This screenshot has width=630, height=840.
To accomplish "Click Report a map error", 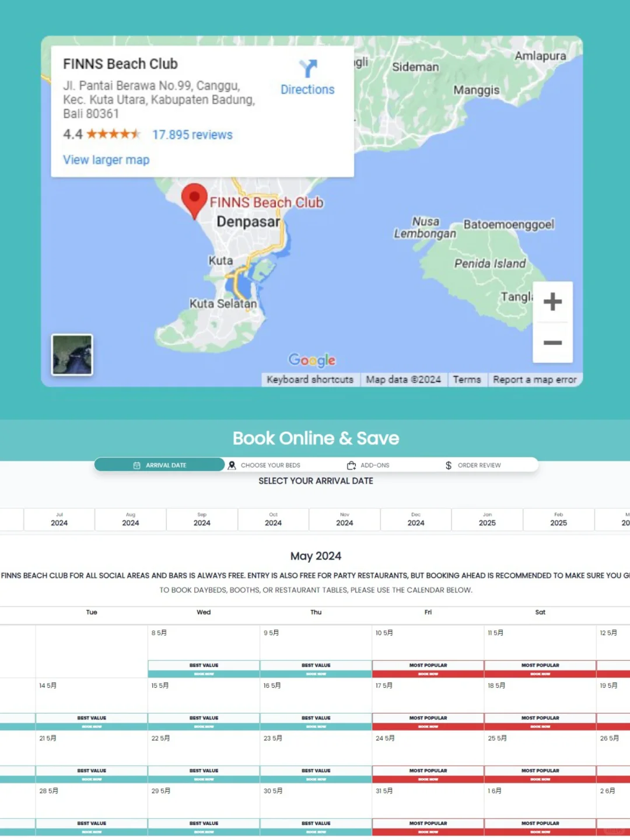I will [x=535, y=380].
